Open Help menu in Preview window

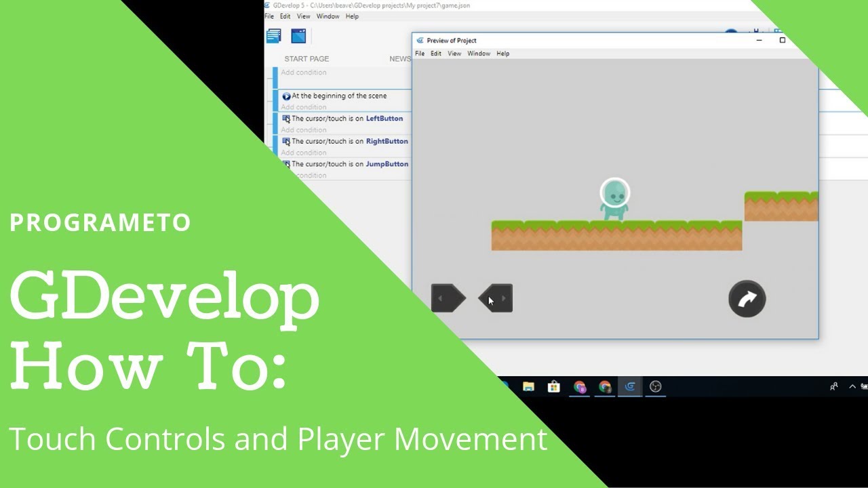point(503,54)
